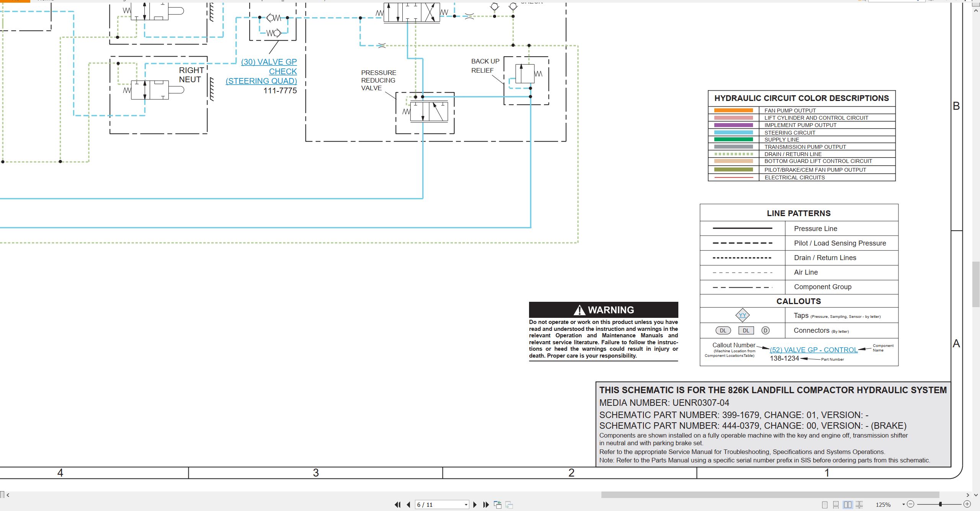This screenshot has width=980, height=511.
Task: Click the part number 111-7775
Action: tap(280, 91)
